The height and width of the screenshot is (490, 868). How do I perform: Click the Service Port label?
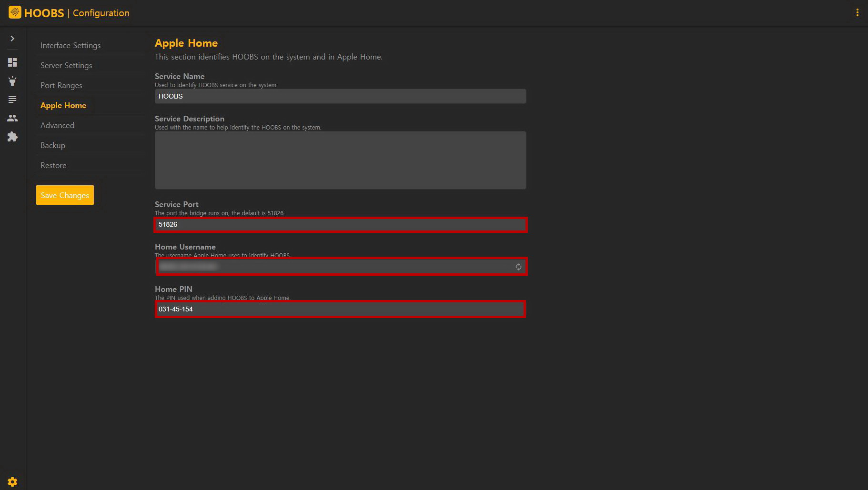177,204
